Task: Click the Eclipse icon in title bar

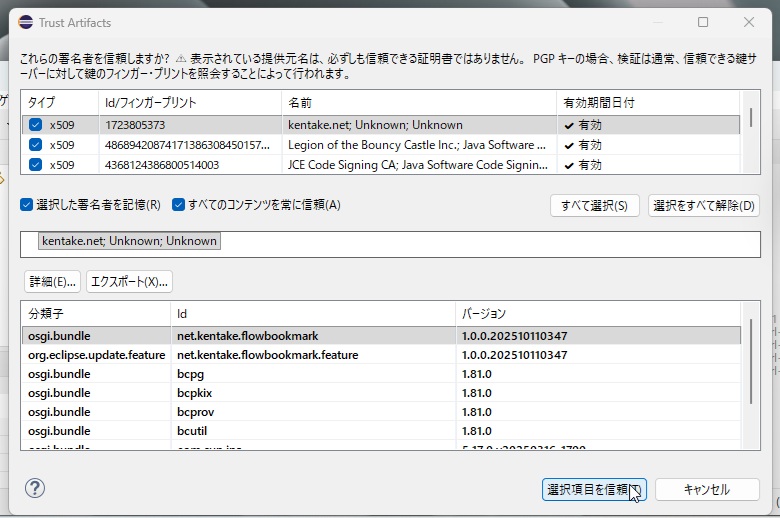Action: pos(22,22)
